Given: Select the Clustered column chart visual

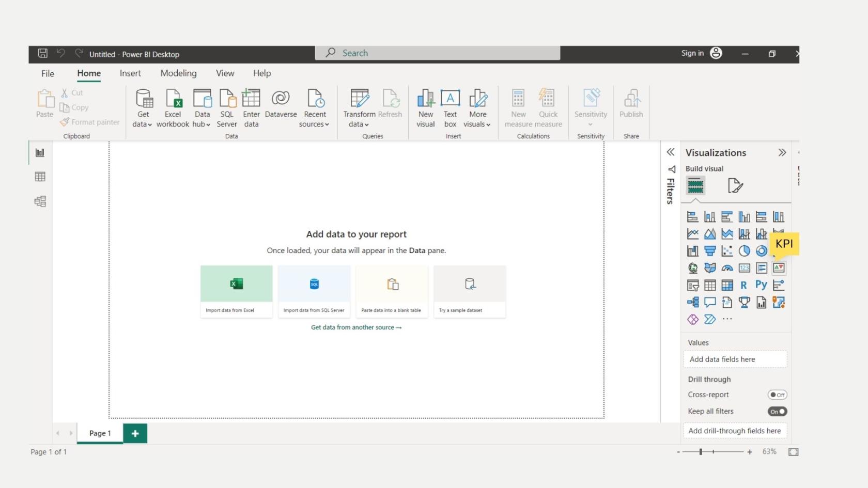Looking at the screenshot, I should click(744, 217).
